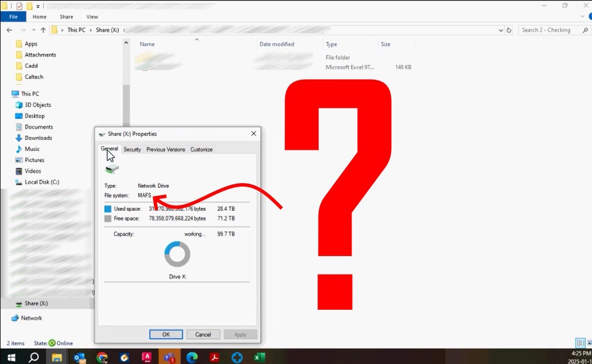The image size is (592, 364).
Task: Select Local Disk (C:) in navigation pane
Action: [x=42, y=182]
